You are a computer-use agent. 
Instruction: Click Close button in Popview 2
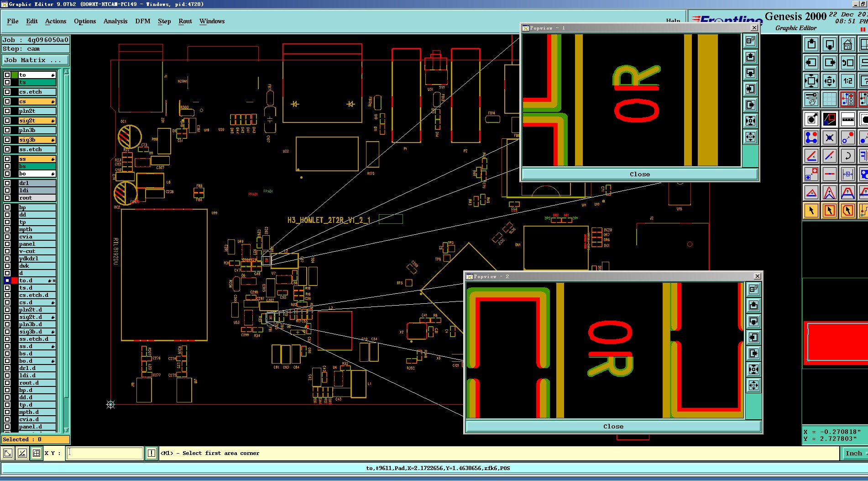click(613, 426)
